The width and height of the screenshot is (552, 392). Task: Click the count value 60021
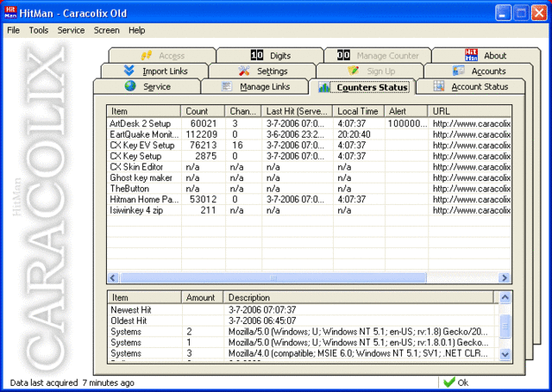pyautogui.click(x=204, y=123)
